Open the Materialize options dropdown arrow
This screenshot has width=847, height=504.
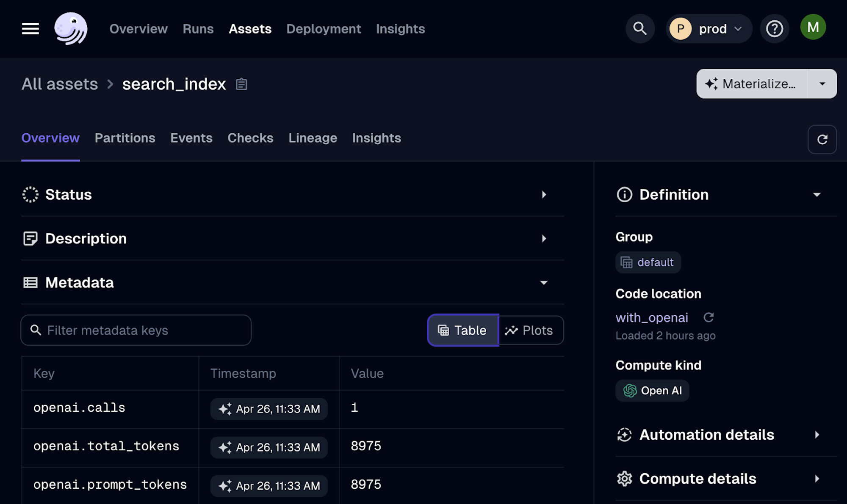(822, 84)
